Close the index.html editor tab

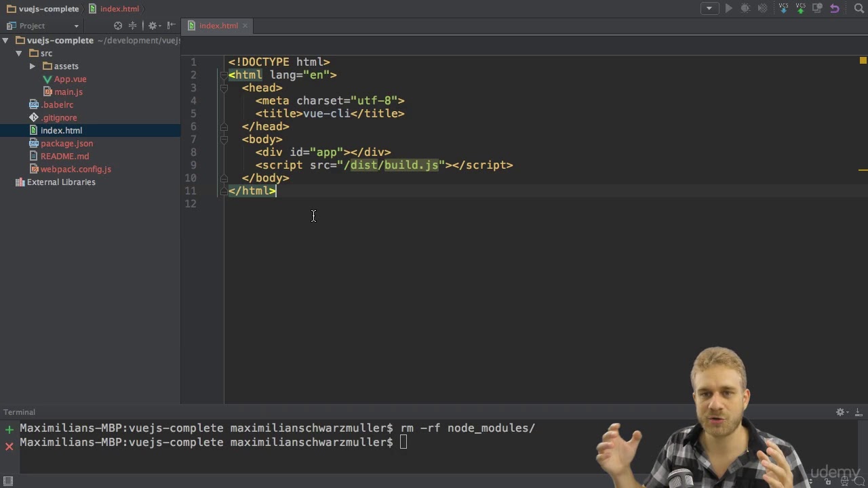(x=245, y=26)
